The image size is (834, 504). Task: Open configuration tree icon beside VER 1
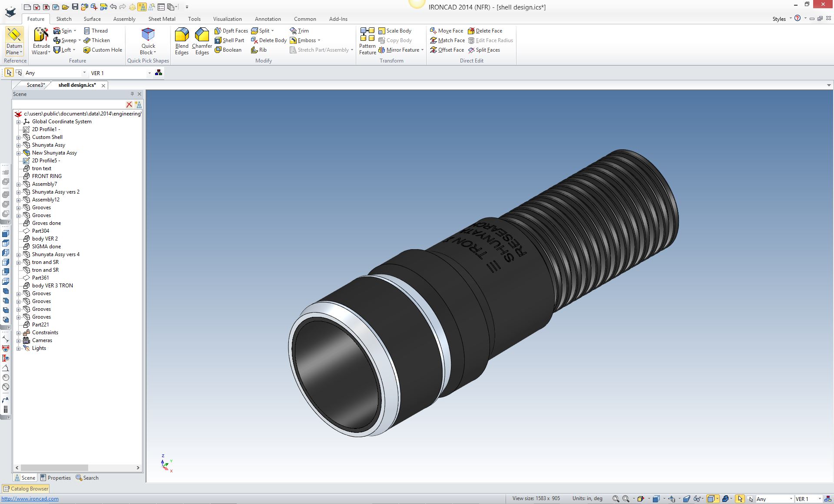coord(159,72)
